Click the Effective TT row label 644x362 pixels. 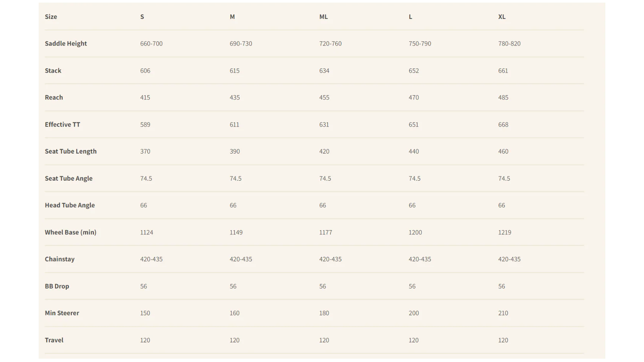coord(62,125)
